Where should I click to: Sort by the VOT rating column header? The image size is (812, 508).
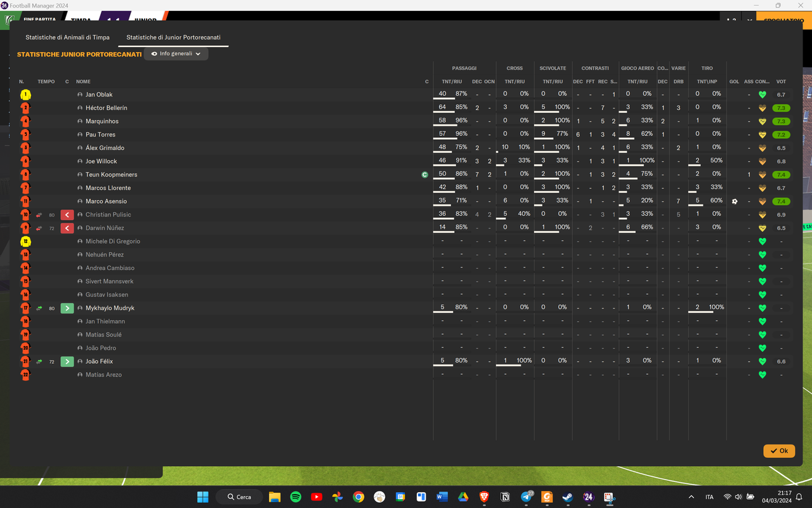pos(781,81)
